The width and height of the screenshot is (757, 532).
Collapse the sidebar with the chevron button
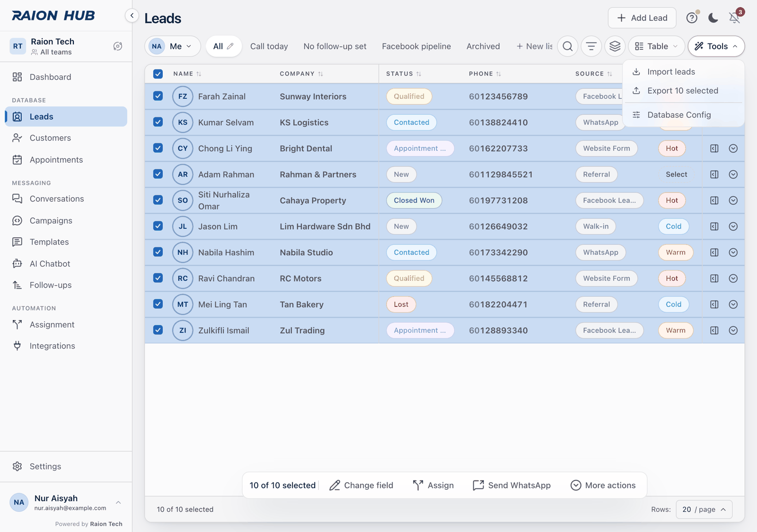click(132, 16)
